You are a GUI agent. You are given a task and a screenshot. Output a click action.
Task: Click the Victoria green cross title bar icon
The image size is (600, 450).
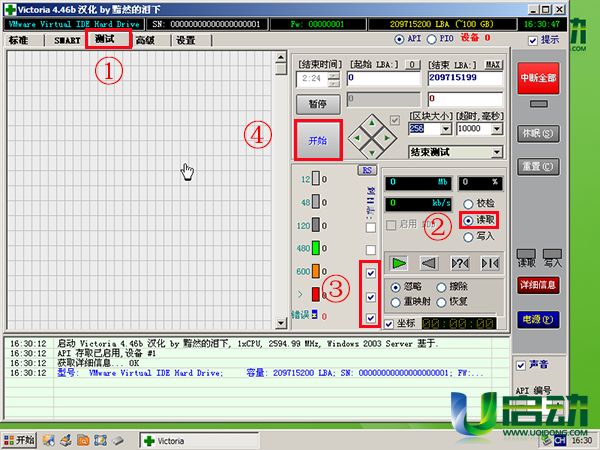tap(10, 9)
